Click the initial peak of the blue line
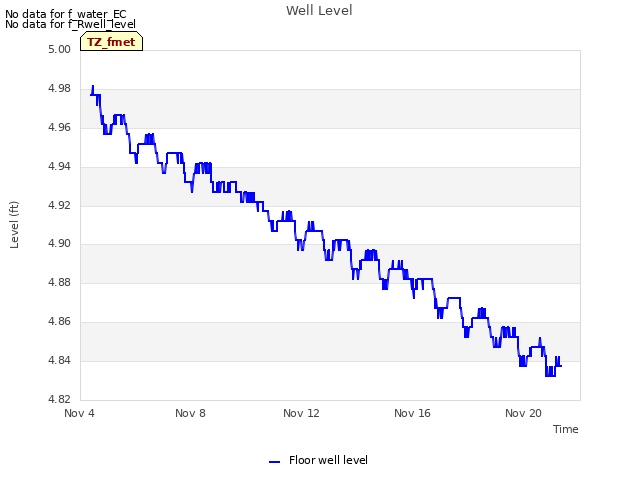 (93, 86)
